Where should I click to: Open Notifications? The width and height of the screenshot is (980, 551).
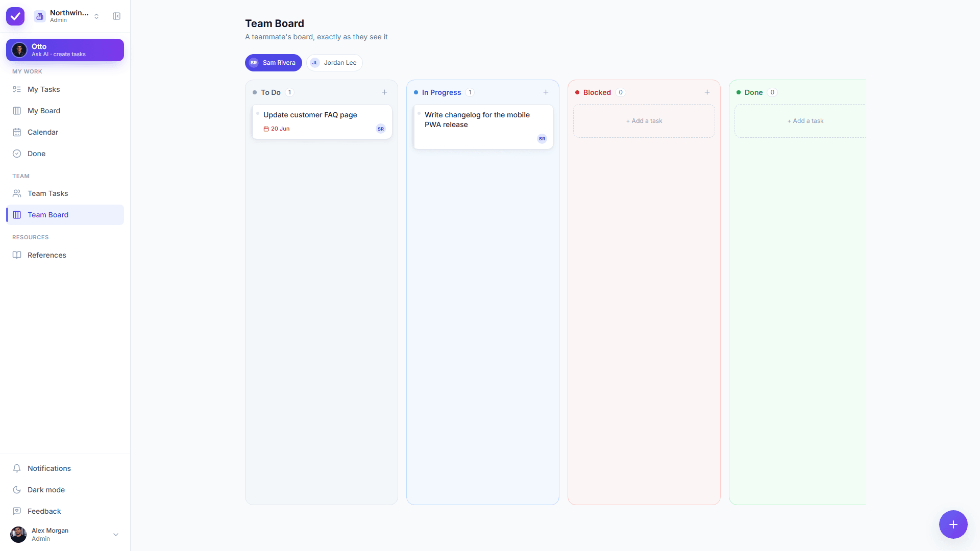pos(65,468)
